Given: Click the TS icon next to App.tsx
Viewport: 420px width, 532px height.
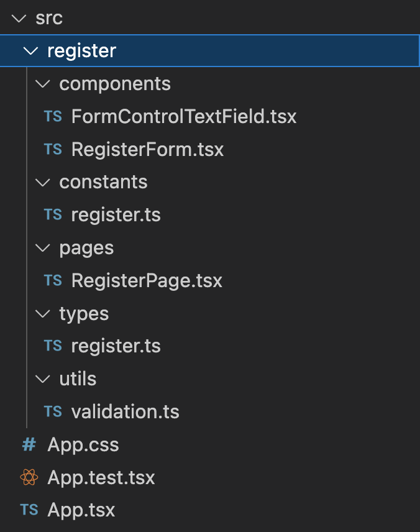Looking at the screenshot, I should pyautogui.click(x=29, y=510).
